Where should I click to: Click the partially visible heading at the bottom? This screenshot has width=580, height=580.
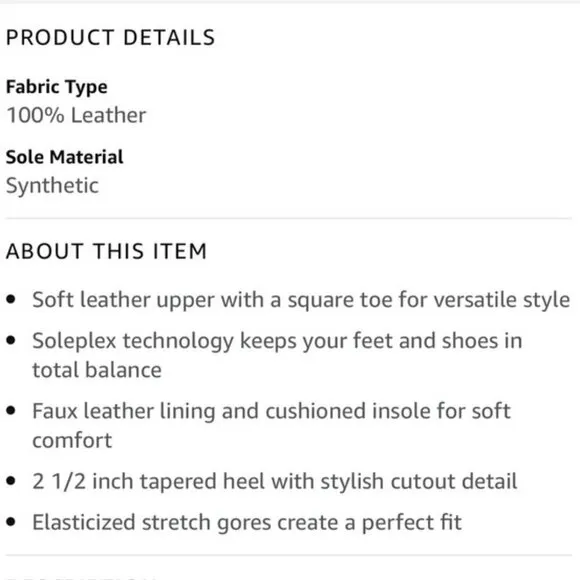pyautogui.click(x=81, y=577)
